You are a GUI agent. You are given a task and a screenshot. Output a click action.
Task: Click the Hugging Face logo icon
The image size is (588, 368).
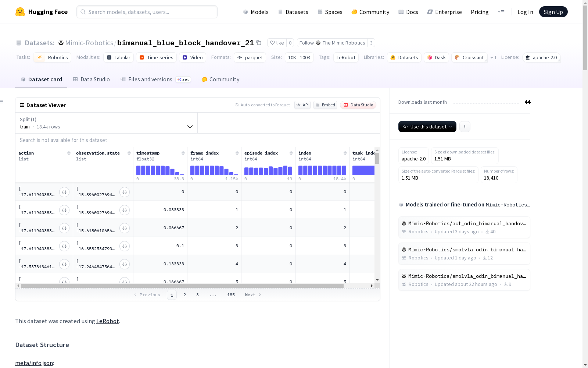pos(20,12)
